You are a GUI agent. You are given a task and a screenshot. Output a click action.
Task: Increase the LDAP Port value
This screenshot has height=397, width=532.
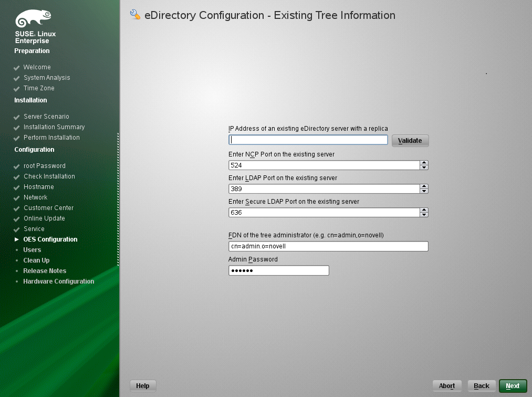[x=424, y=186]
